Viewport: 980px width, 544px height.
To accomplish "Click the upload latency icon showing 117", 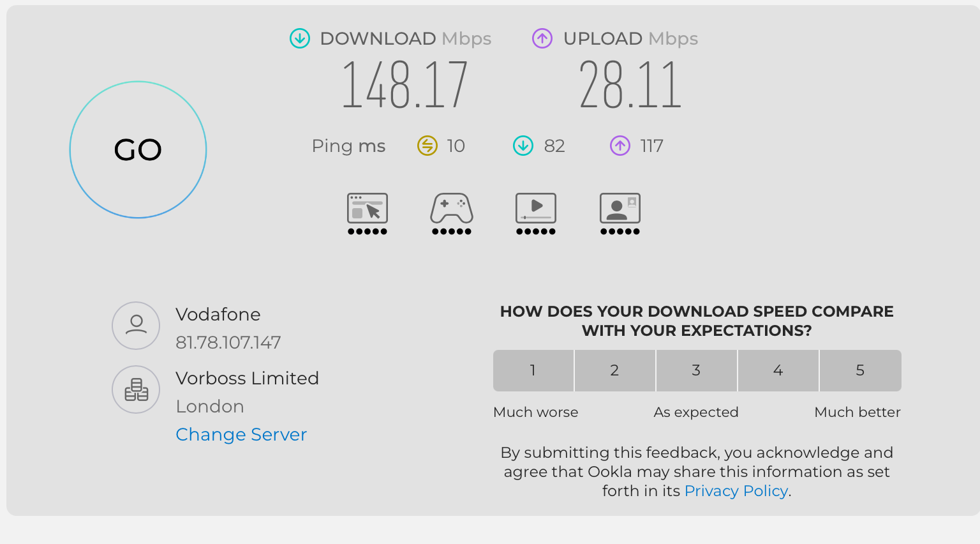I will point(620,146).
